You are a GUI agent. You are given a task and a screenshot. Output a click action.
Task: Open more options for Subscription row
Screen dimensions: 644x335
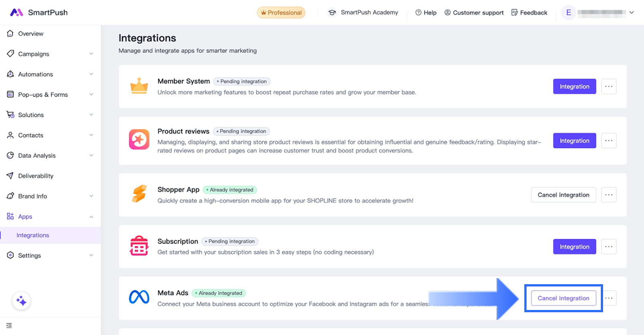point(609,246)
